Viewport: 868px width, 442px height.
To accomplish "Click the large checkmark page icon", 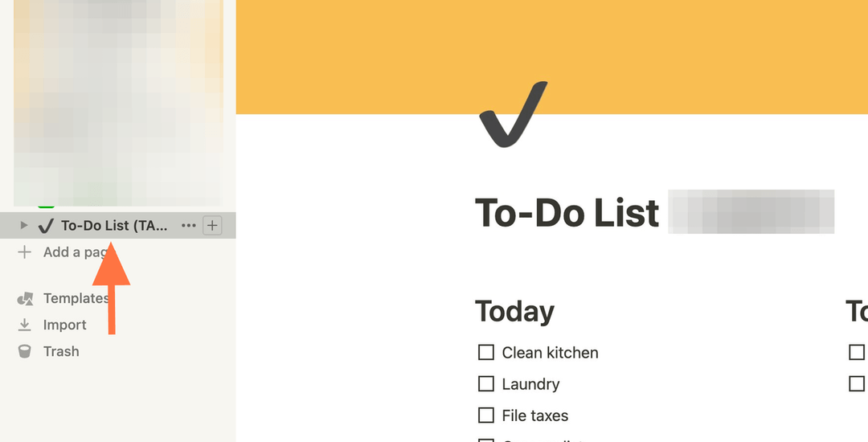I will coord(513,114).
